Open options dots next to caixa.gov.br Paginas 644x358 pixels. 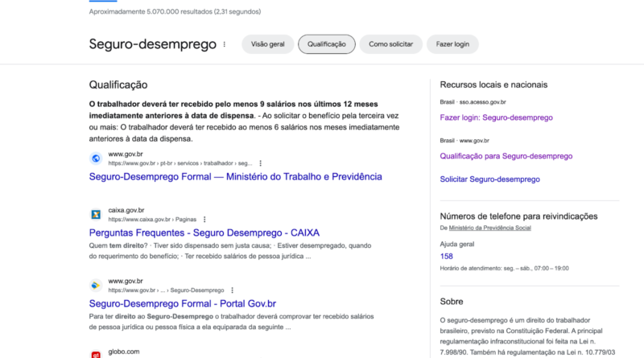(204, 220)
